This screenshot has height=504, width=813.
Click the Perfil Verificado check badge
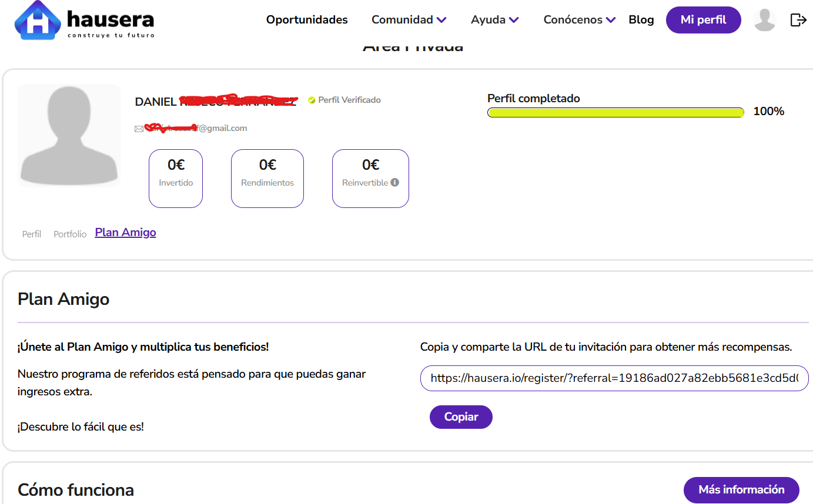[x=312, y=100]
